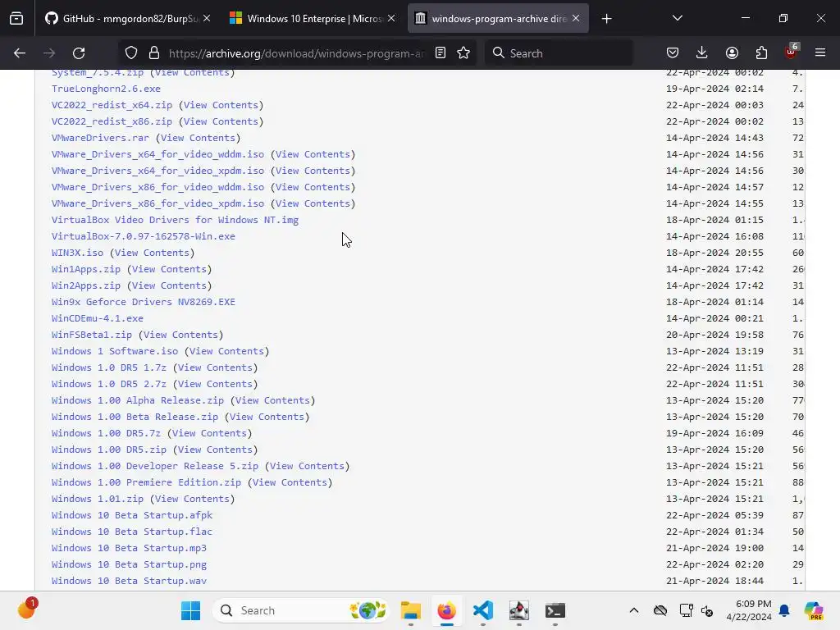Open the Downloads panel
This screenshot has height=630, width=840.
[x=702, y=53]
